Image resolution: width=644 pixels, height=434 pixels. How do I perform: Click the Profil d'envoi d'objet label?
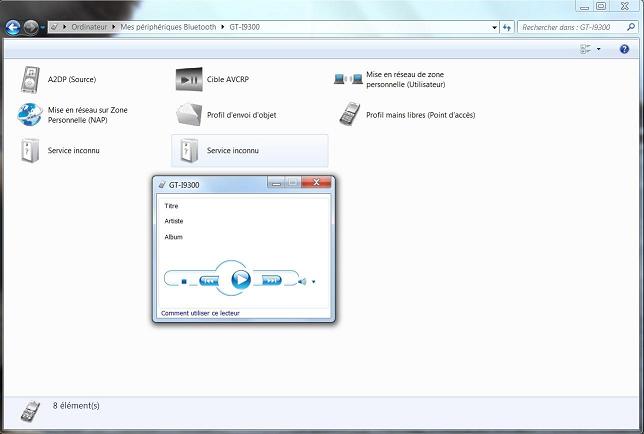point(242,115)
